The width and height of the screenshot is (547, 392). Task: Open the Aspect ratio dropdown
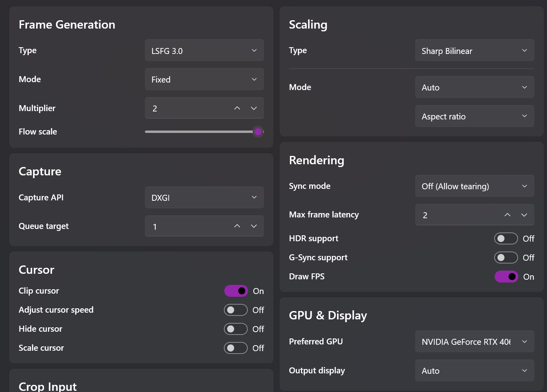[x=475, y=116]
